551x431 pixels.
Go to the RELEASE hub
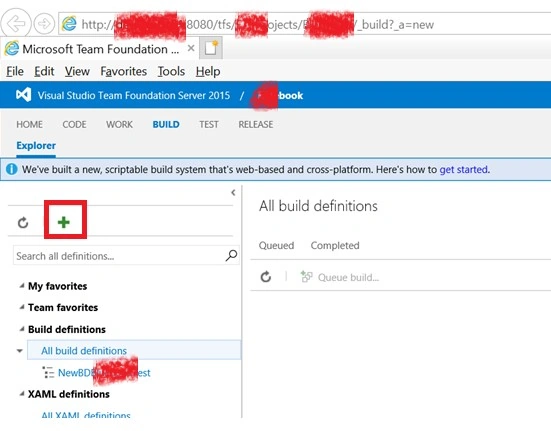coord(255,124)
